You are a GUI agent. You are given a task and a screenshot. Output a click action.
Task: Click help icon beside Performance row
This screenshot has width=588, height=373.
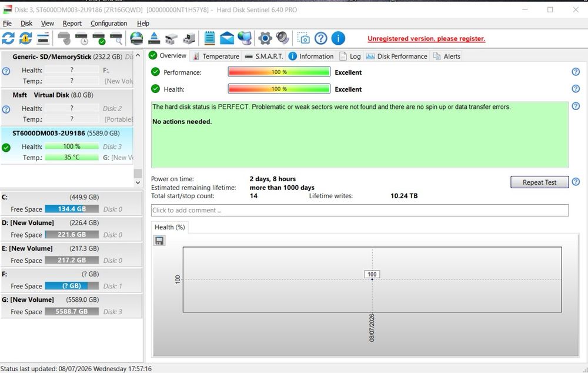576,72
